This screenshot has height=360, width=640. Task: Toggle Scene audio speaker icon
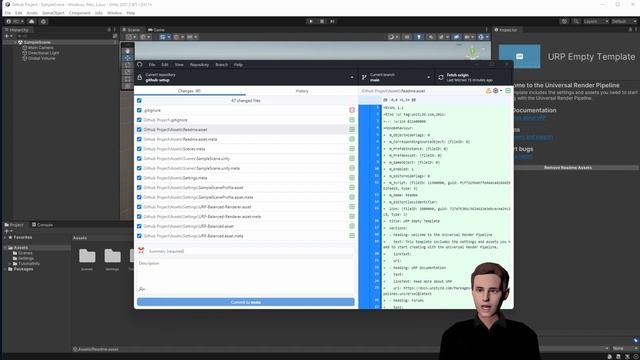pyautogui.click(x=431, y=37)
